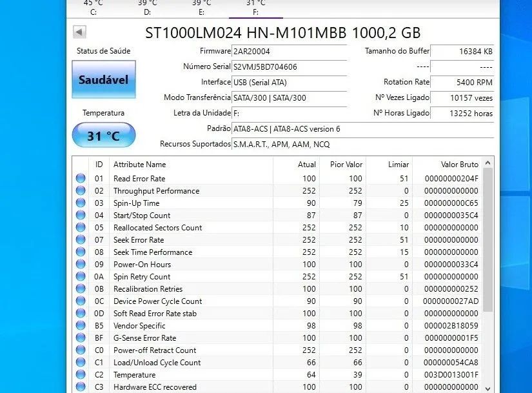532x393 pixels.
Task: Click raw value 00000000204F
Action: [451, 179]
